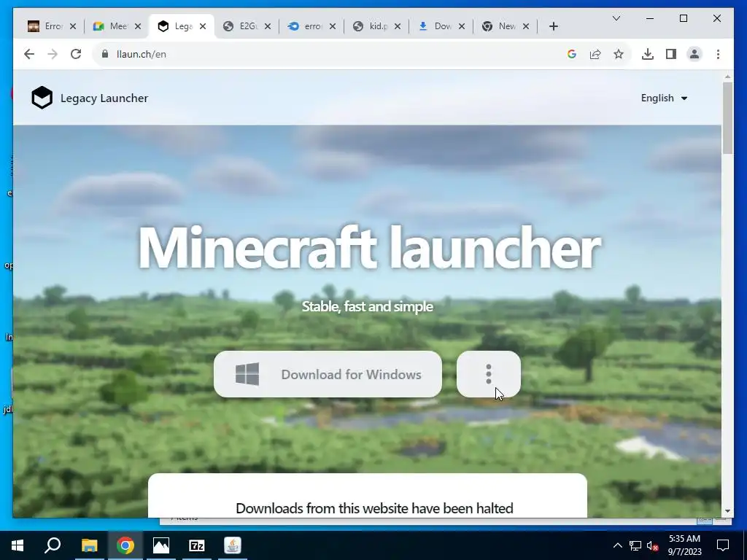747x560 pixels.
Task: Switch to the Meet tab
Action: (x=111, y=26)
